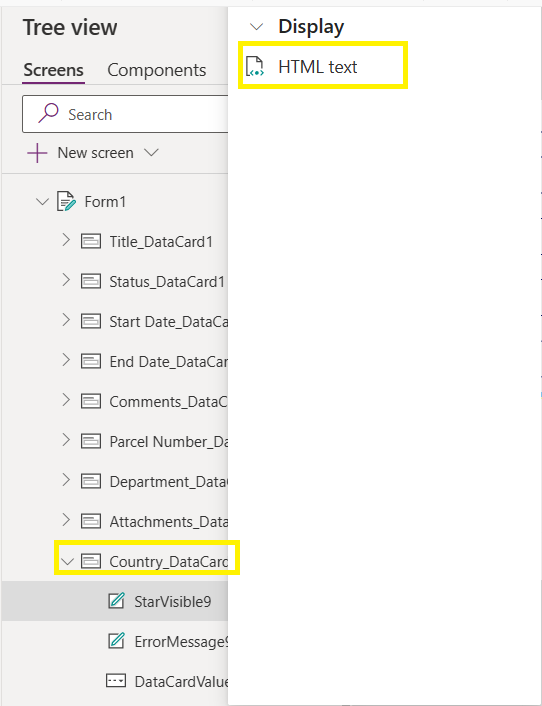Expand the Status_DataCard1 node
This screenshot has height=706, width=542.
tap(66, 281)
